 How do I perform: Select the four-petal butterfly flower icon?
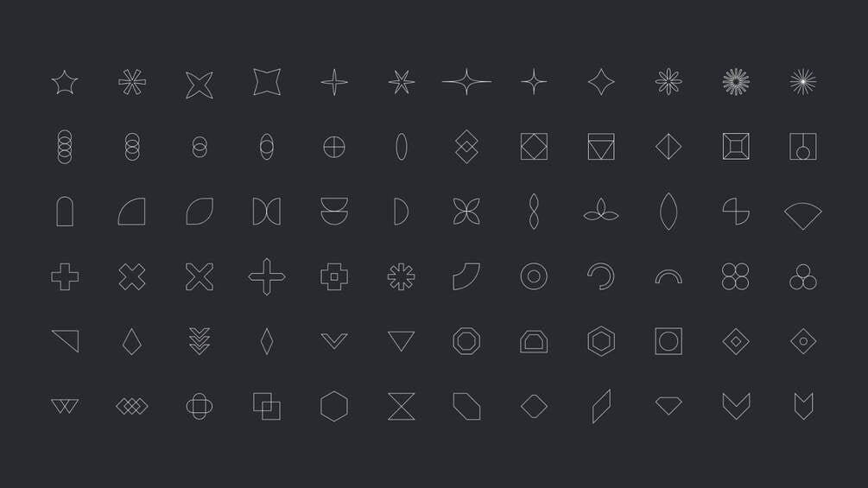pos(466,212)
